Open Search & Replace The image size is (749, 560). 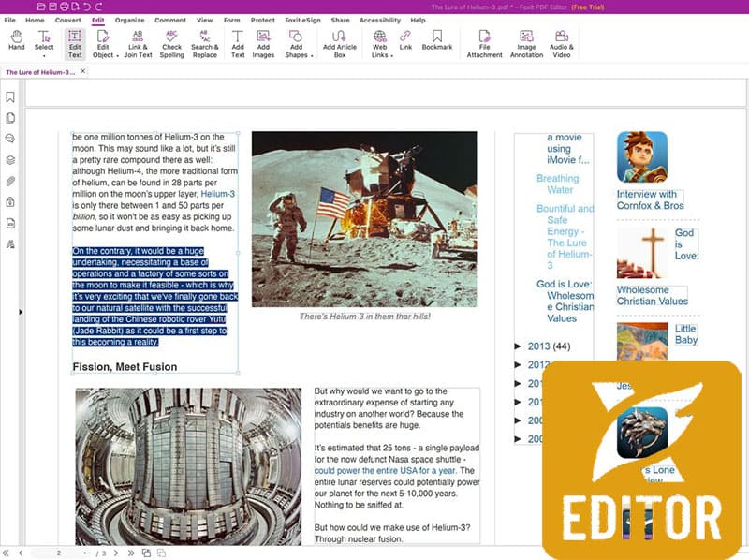tap(204, 44)
